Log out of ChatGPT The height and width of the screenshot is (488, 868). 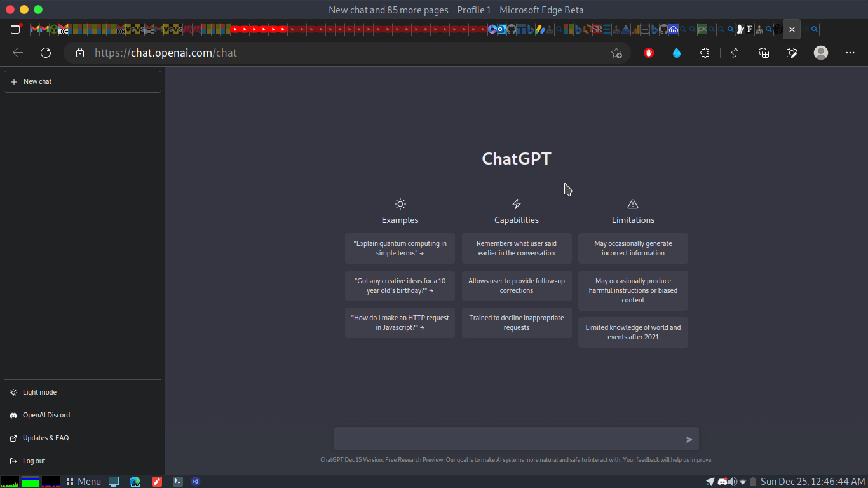click(x=83, y=461)
